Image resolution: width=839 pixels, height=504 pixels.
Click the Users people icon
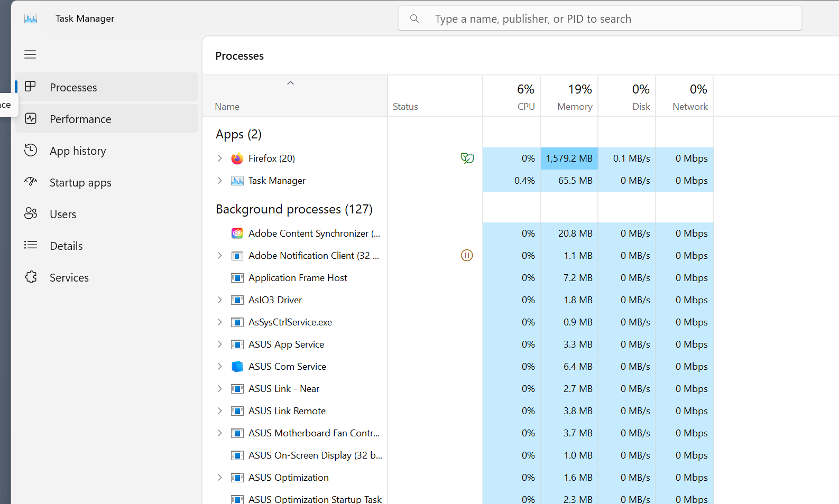pos(31,213)
